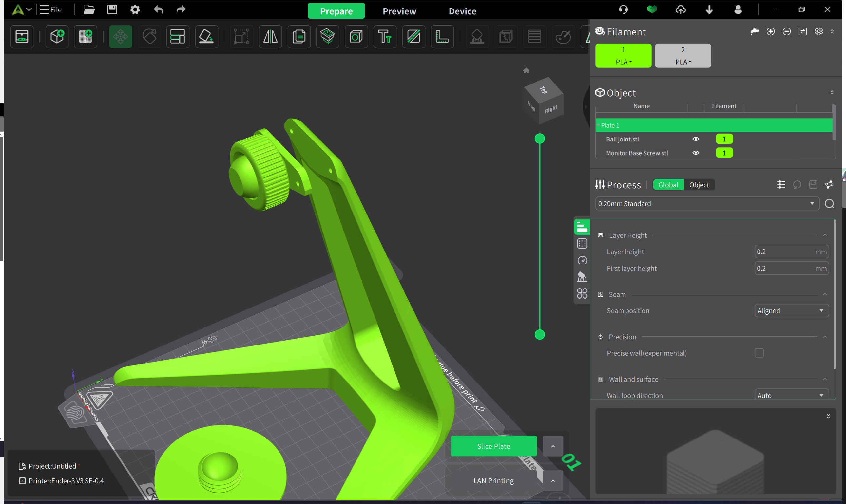Collapse the Object panel

pos(832,93)
